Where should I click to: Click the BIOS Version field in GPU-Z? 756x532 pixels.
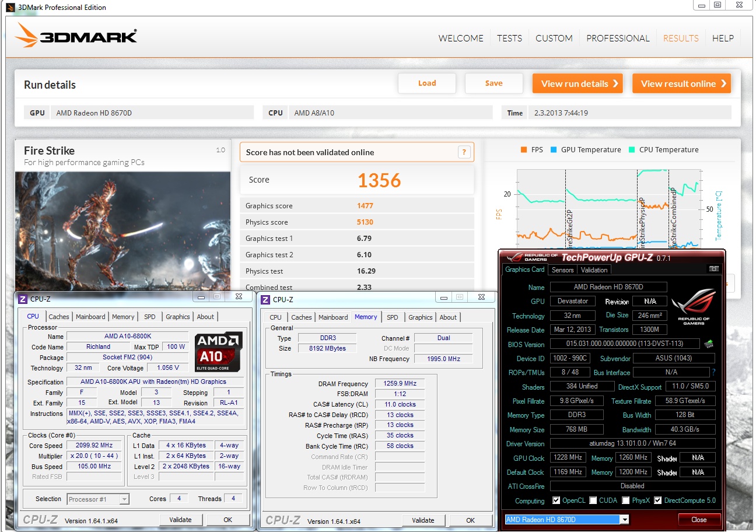[x=625, y=344]
